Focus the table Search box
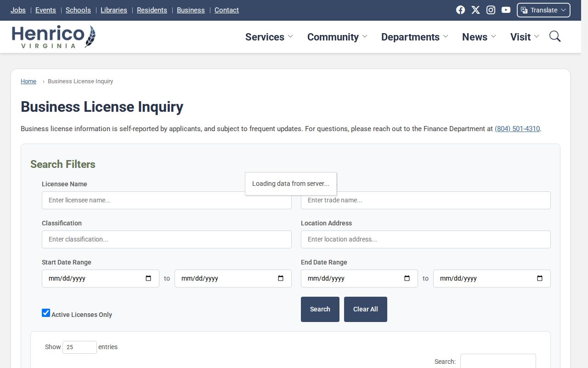Image resolution: width=588 pixels, height=368 pixels. 498,361
